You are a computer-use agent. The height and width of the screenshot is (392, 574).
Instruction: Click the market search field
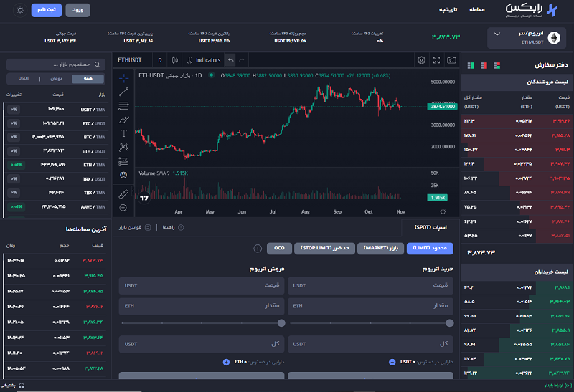(56, 64)
